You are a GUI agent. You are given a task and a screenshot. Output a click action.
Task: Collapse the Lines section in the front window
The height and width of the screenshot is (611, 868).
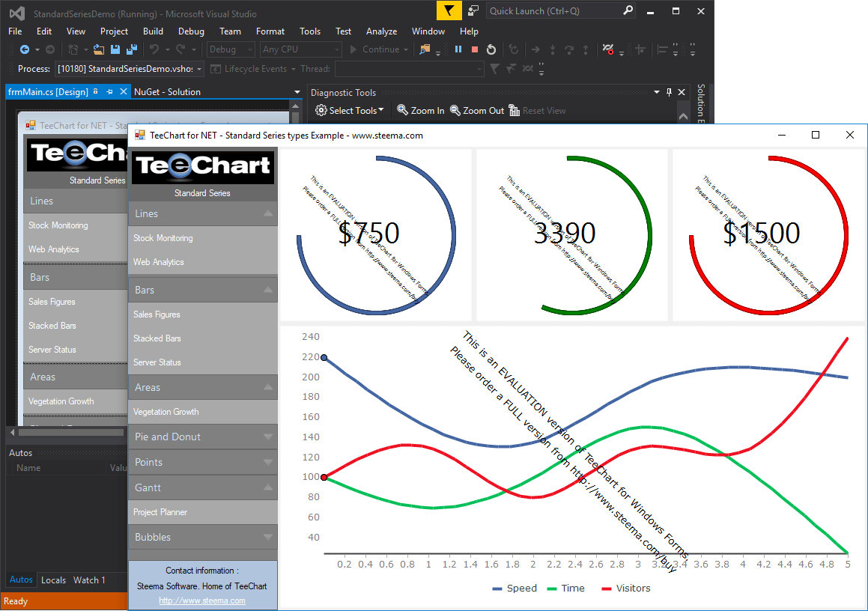(x=268, y=213)
